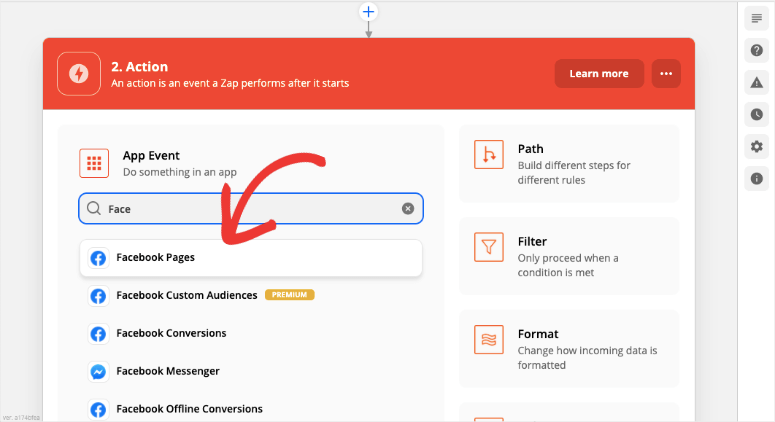Open the warning triangle issues icon

coord(757,83)
